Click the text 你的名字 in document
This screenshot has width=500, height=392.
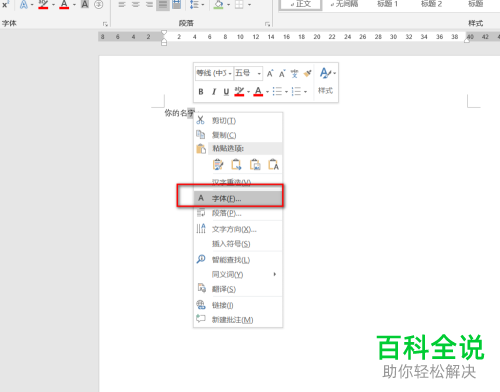click(x=179, y=113)
